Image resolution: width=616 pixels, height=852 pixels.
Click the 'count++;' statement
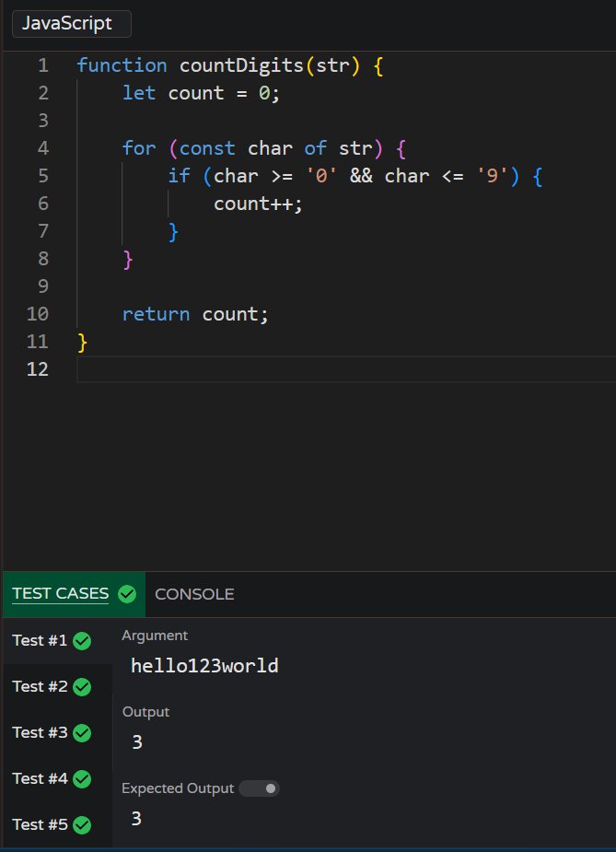258,204
